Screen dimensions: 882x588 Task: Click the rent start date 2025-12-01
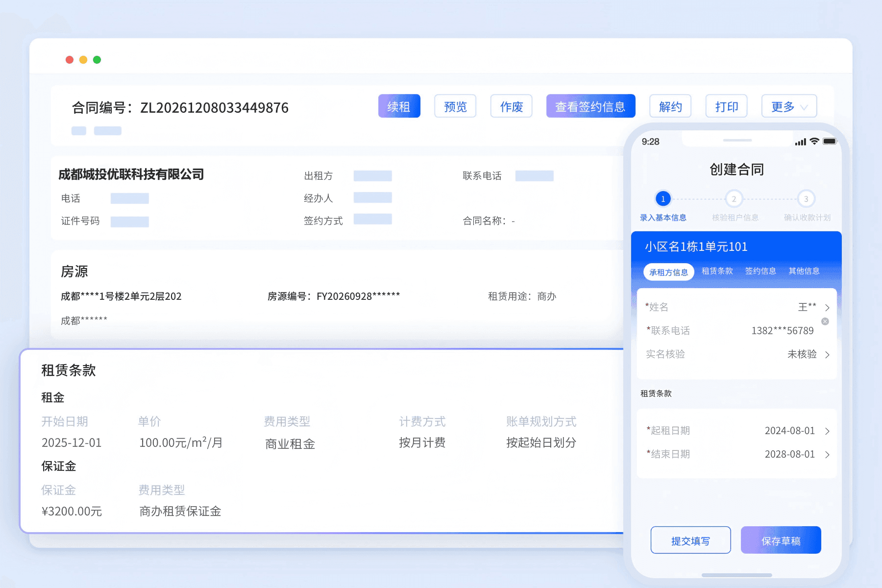[x=72, y=443]
